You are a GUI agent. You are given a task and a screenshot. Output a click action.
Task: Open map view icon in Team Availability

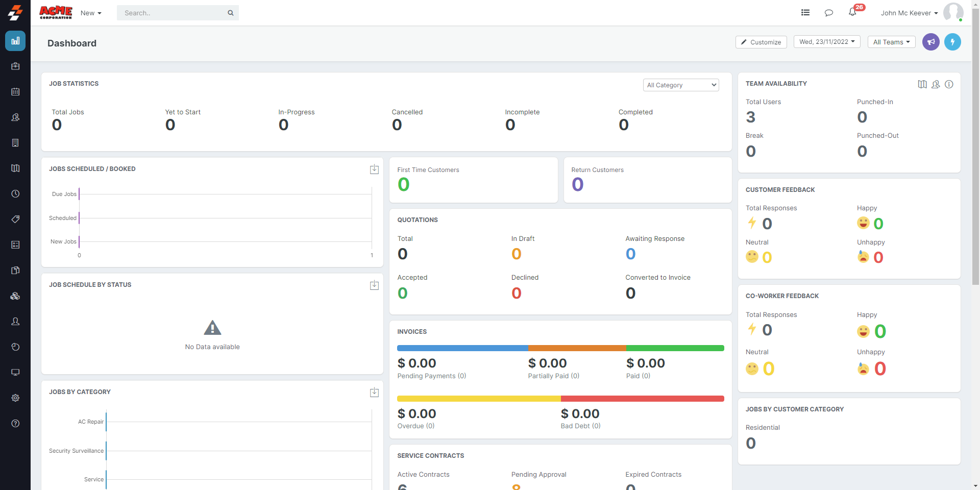[922, 84]
